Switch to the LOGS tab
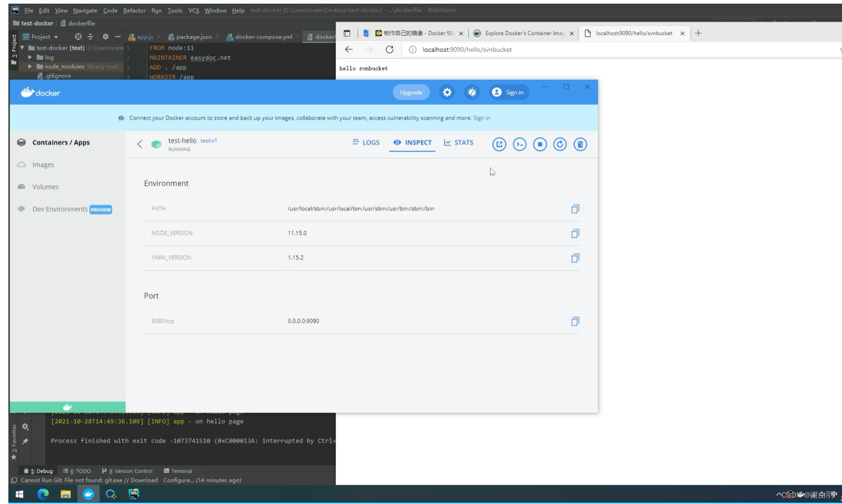 point(366,142)
